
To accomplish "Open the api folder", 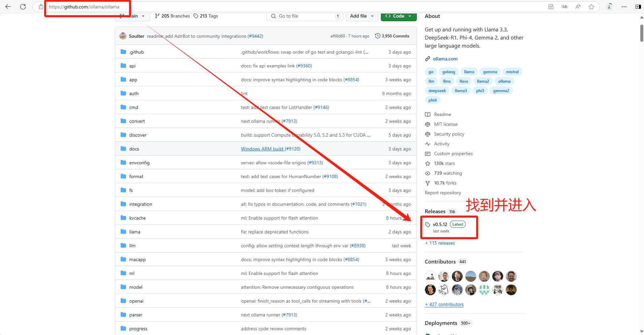I will click(x=132, y=66).
